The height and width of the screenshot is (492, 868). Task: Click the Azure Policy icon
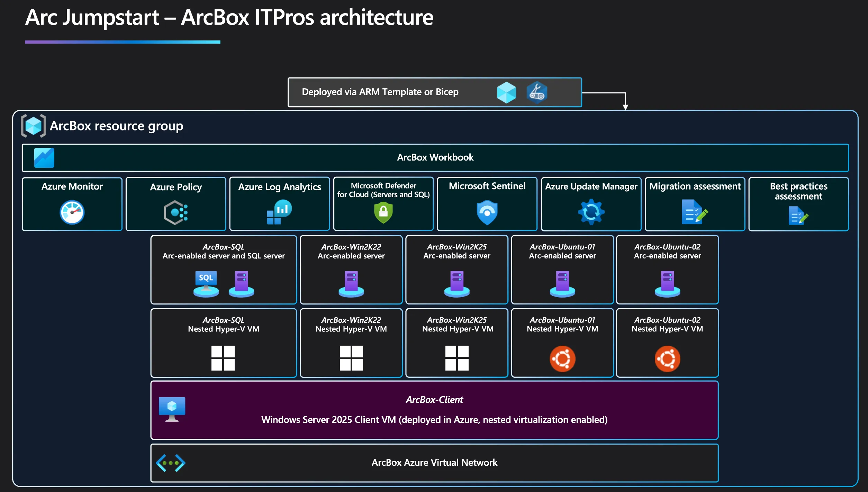click(x=175, y=212)
